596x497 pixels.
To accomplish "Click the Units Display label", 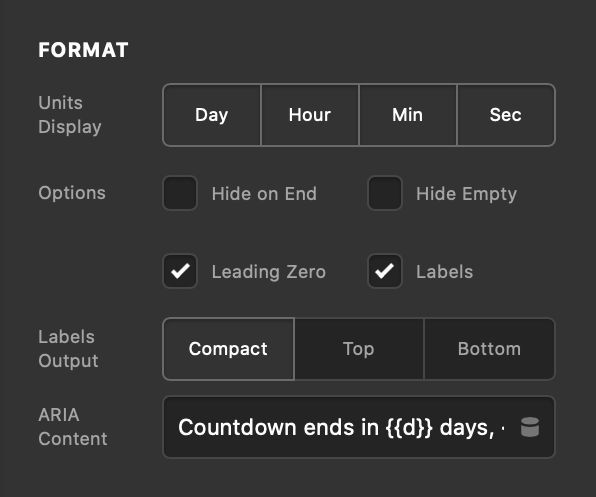I will (70, 115).
